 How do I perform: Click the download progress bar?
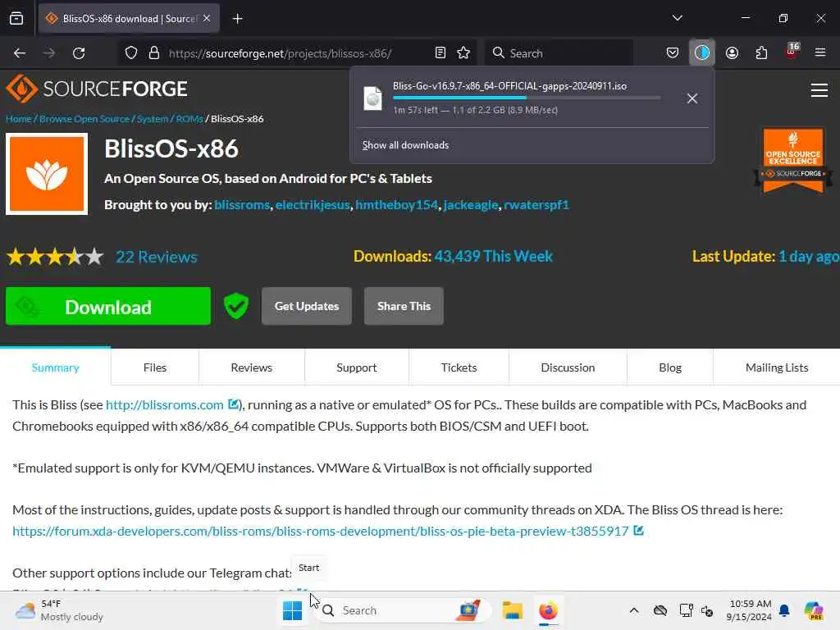[x=526, y=98]
